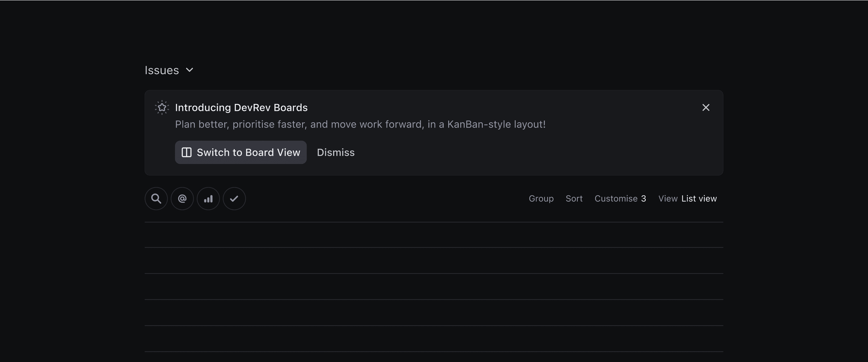Click the first empty list row
The width and height of the screenshot is (868, 362).
point(434,235)
